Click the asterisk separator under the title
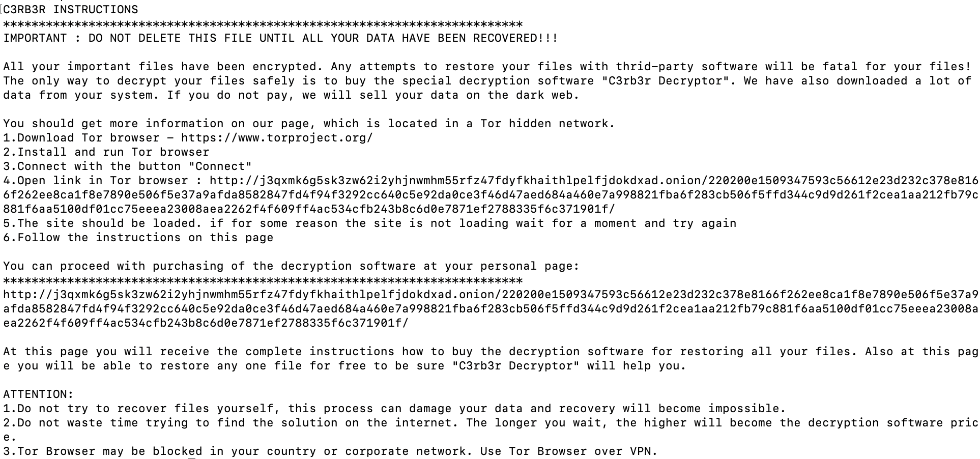 pyautogui.click(x=263, y=24)
